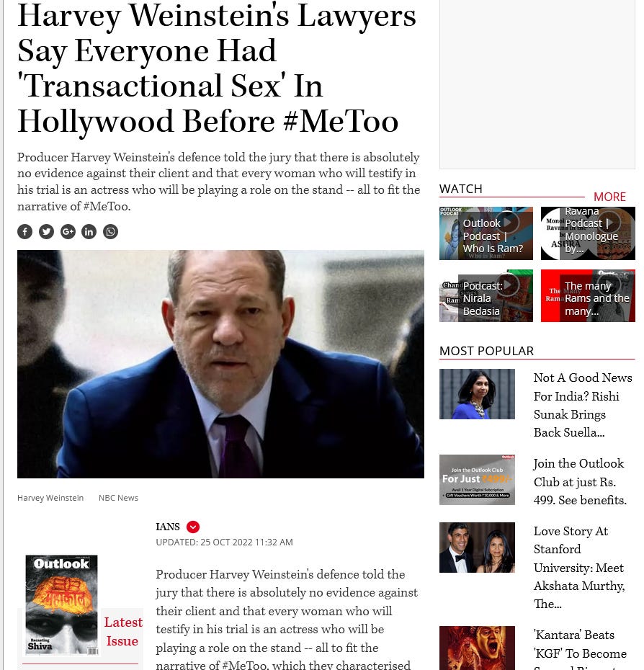The height and width of the screenshot is (670, 644).
Task: Expand the IANS author red chevron
Action: tap(193, 527)
